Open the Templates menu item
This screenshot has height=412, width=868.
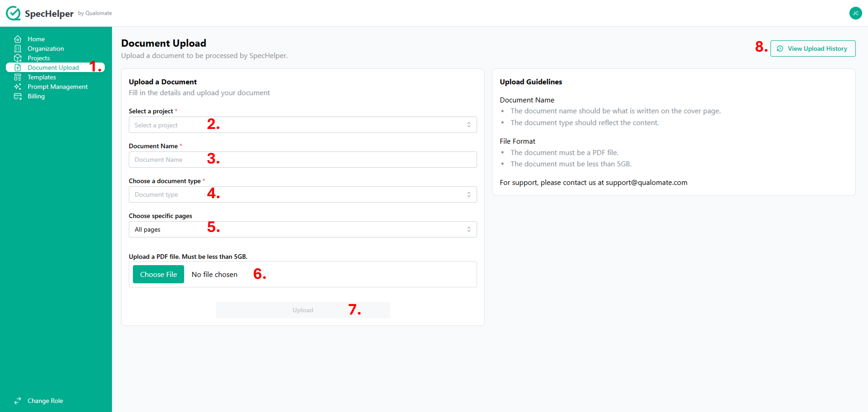coord(42,77)
